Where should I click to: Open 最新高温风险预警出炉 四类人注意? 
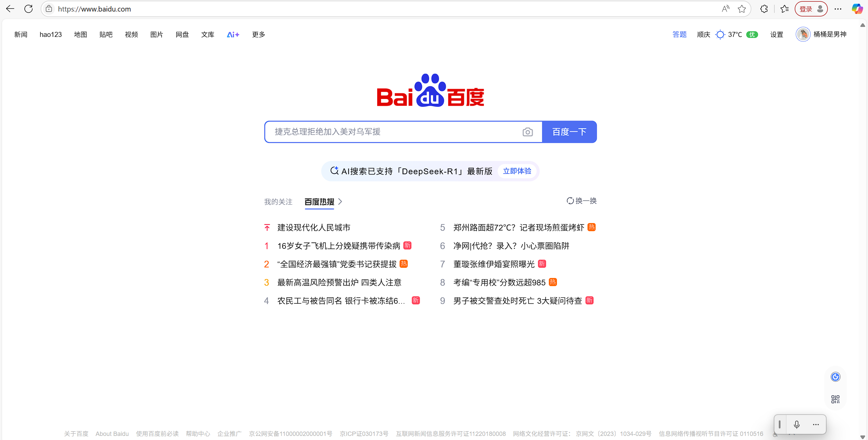[x=340, y=282]
